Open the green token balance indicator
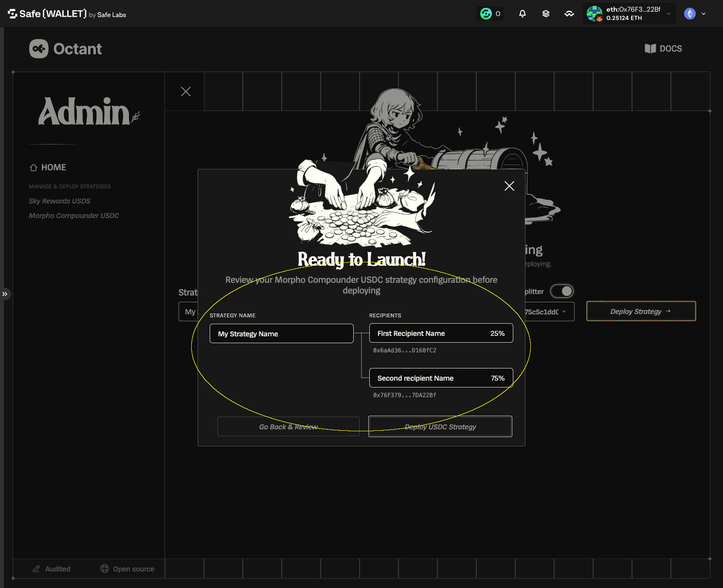Image resolution: width=723 pixels, height=588 pixels. (x=490, y=14)
